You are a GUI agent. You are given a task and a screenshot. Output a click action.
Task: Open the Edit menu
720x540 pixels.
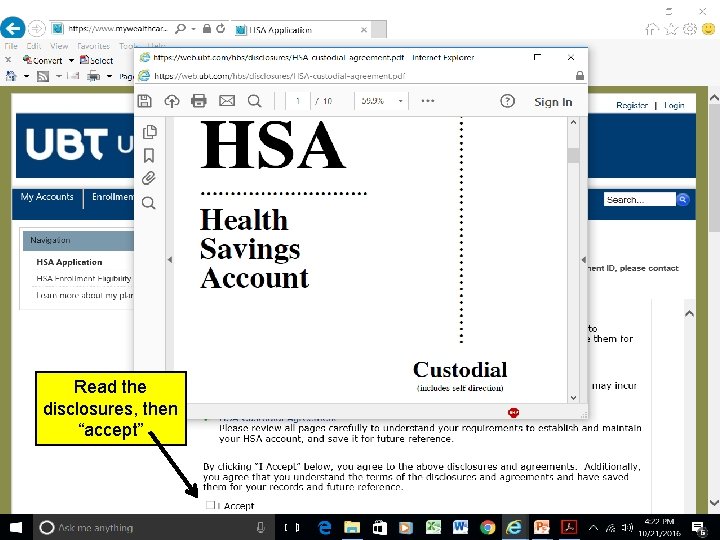coord(34,46)
